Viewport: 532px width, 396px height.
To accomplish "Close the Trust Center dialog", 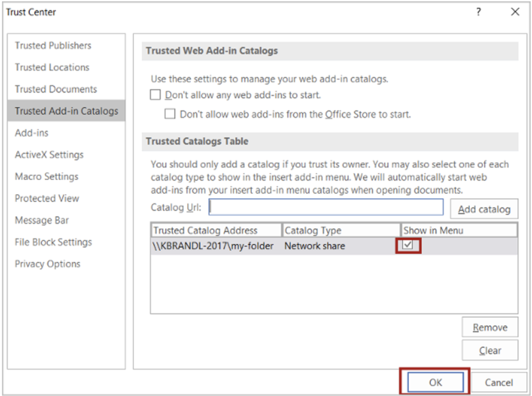I will pyautogui.click(x=515, y=12).
